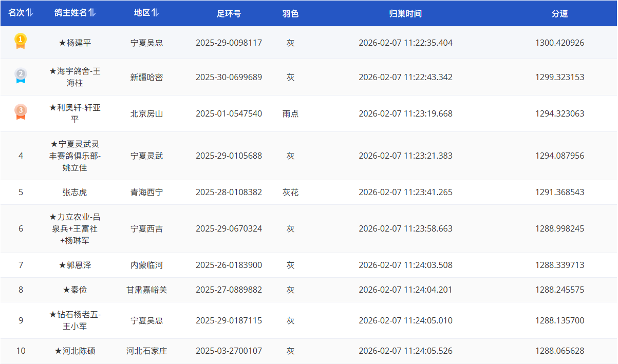This screenshot has height=364, width=618.
Task: Open owner ★郭恩泽 entry
Action: coord(75,265)
